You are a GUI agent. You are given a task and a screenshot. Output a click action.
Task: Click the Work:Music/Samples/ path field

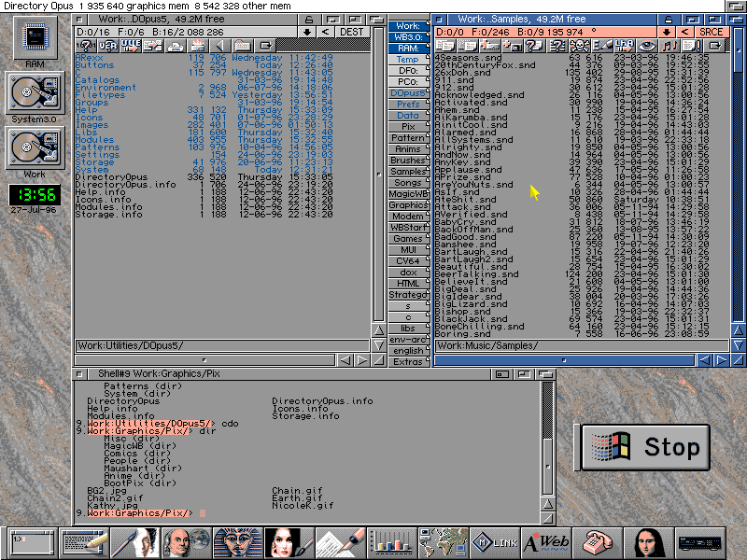coord(560,346)
